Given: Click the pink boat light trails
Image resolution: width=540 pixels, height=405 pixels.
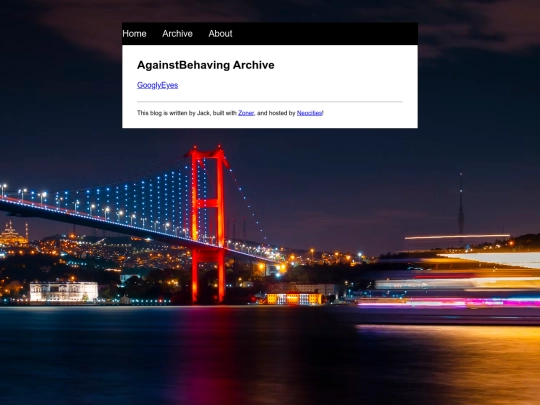Looking at the screenshot, I should coord(448,303).
